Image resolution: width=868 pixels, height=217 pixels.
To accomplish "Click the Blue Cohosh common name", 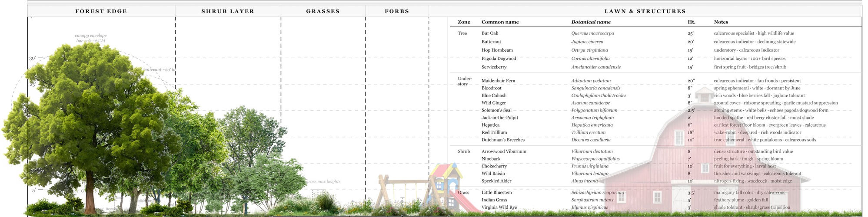I will pyautogui.click(x=494, y=95).
